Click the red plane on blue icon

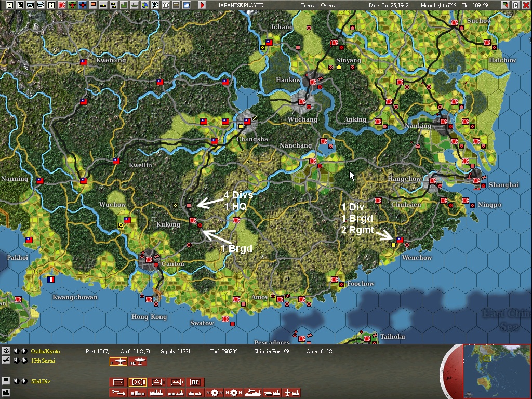pos(83,5)
